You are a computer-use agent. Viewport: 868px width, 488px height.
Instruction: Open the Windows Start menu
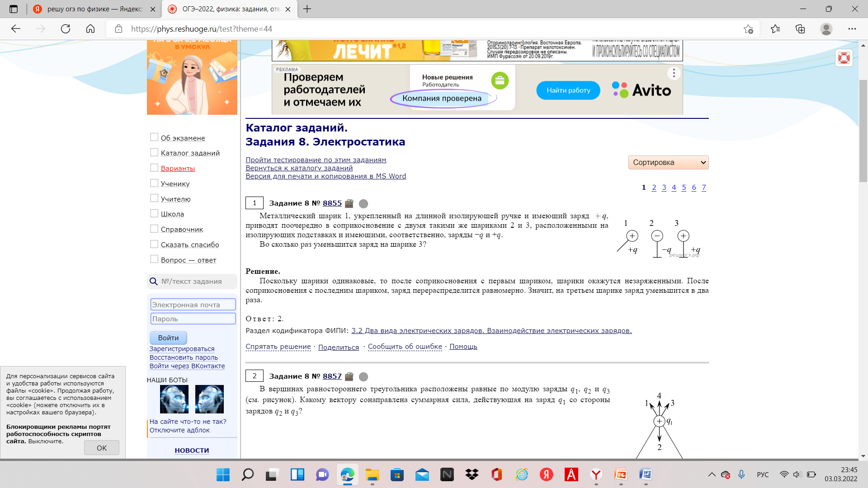[223, 474]
